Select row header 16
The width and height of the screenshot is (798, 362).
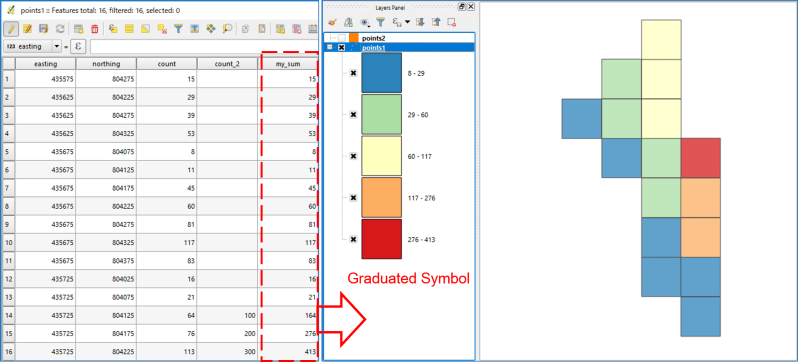point(8,351)
